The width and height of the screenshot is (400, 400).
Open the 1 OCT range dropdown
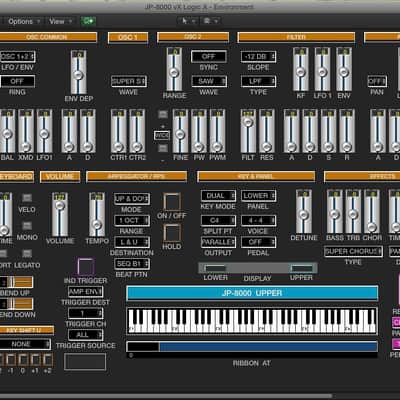(x=132, y=220)
